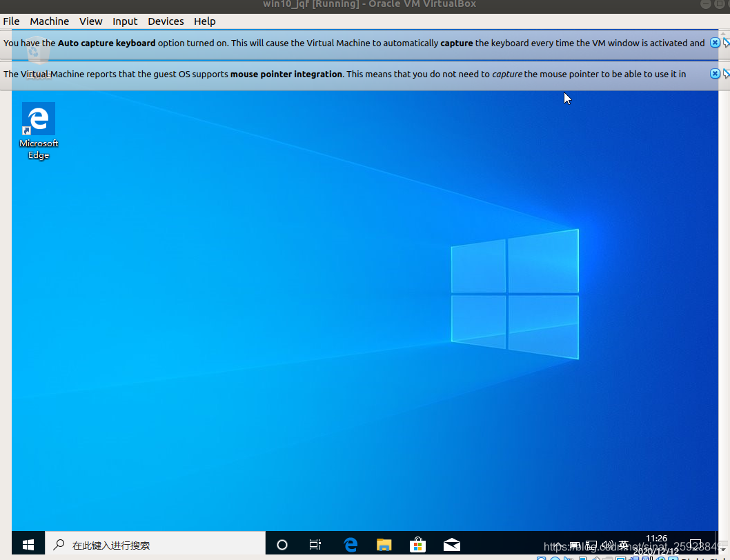Switch input language via 英 indicator
730x560 pixels.
(624, 545)
